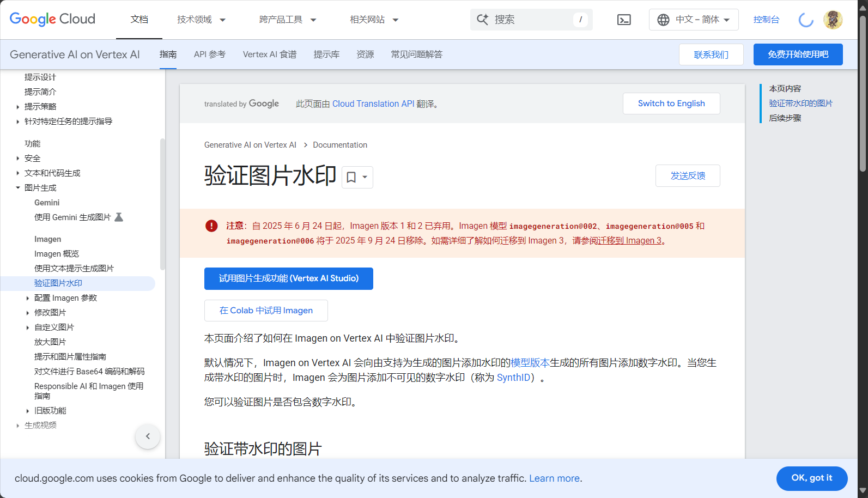The image size is (868, 498).
Task: Open 提示简介 in the sidebar
Action: tap(40, 92)
